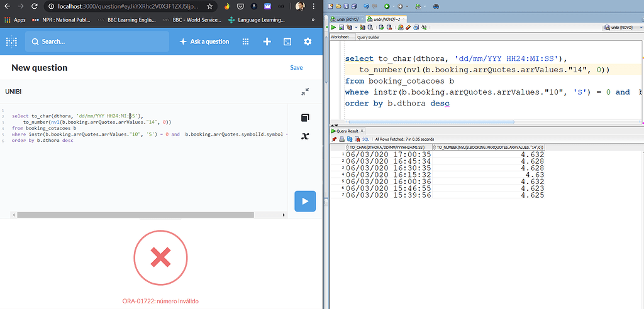
Task: Switch to the Query Builder tab
Action: [368, 37]
